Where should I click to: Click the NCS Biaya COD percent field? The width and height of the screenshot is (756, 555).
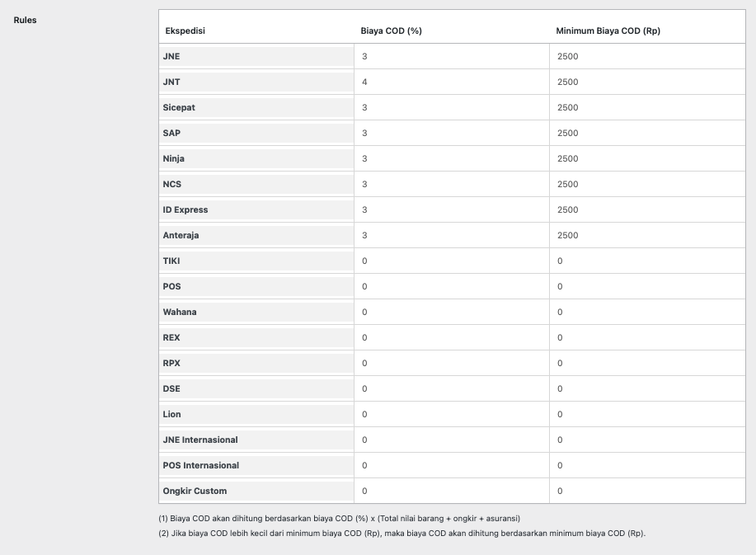tap(451, 184)
